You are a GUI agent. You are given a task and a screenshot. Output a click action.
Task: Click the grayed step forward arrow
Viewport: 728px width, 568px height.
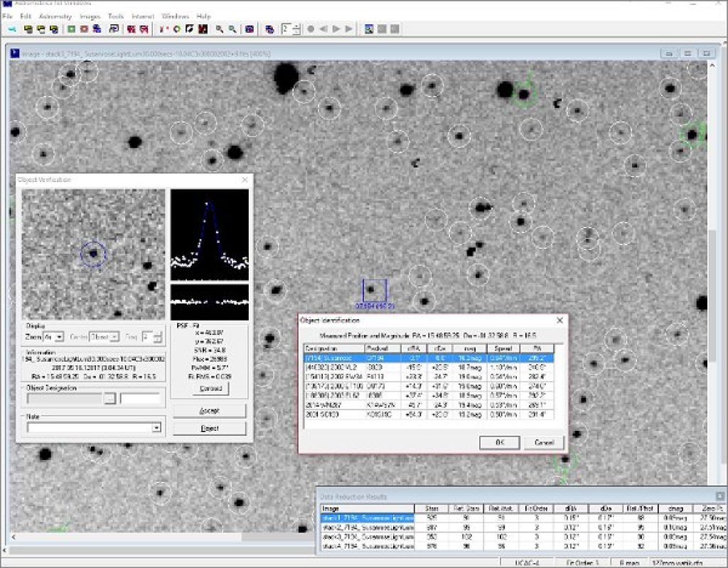coord(348,29)
